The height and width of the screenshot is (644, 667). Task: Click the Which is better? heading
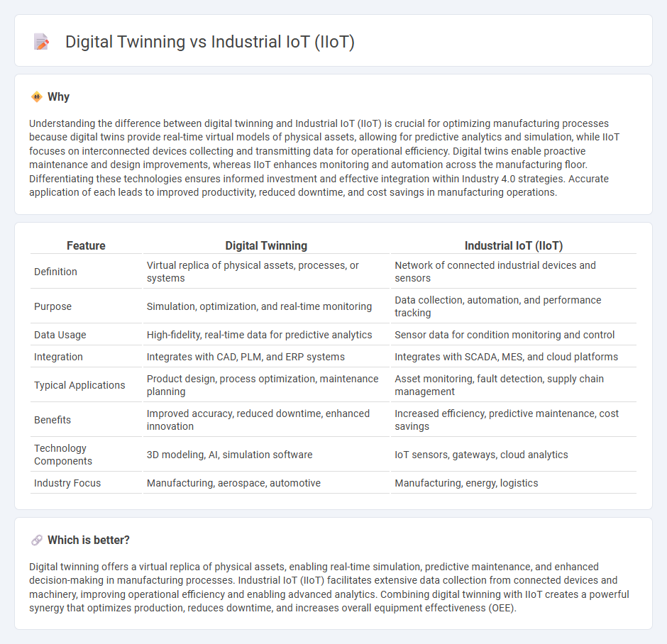(89, 540)
